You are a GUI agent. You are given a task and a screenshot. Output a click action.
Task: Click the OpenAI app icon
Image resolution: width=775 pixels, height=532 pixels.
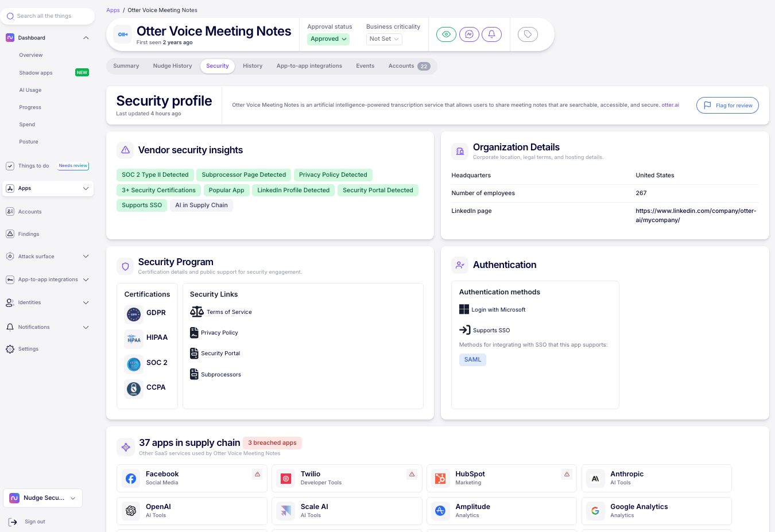131,511
